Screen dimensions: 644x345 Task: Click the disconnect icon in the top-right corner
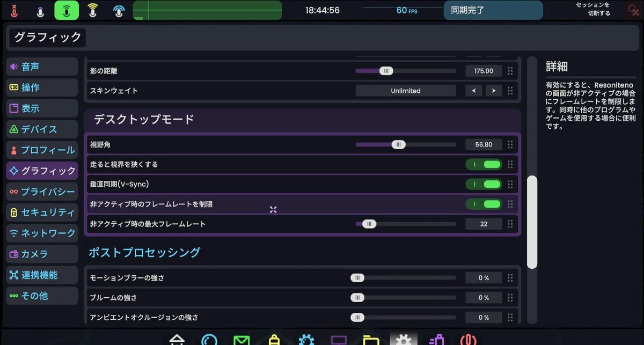(x=633, y=10)
